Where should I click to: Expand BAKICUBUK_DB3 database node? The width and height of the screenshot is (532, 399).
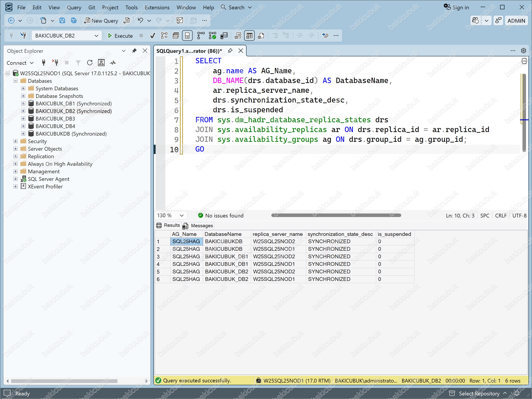tap(23, 119)
